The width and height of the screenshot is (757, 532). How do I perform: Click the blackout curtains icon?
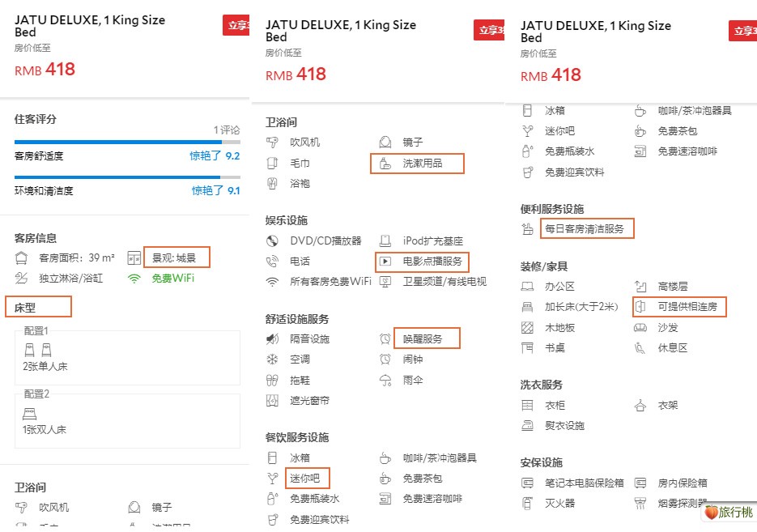272,400
